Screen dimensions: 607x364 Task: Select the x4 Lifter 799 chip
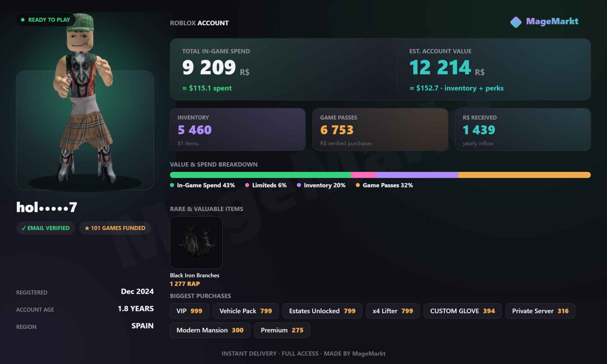393,311
